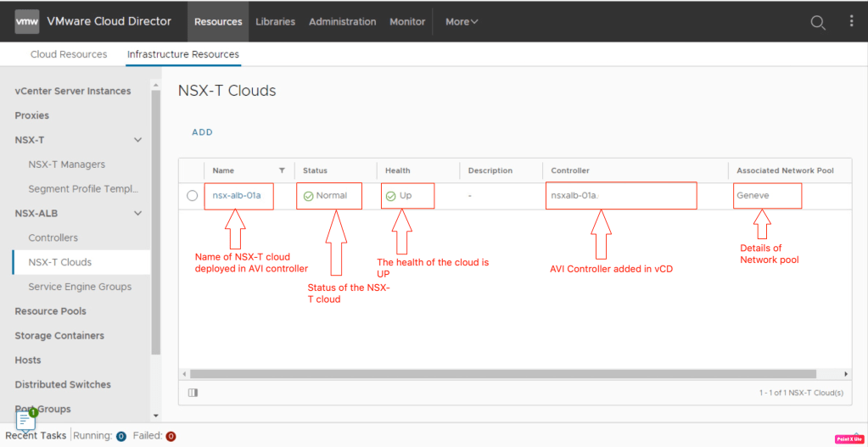Select the nsx-alb-01a row radio button

(193, 196)
